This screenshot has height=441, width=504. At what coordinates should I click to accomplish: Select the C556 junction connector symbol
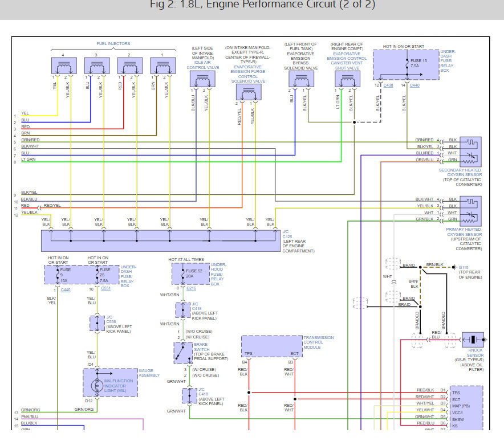click(97, 323)
